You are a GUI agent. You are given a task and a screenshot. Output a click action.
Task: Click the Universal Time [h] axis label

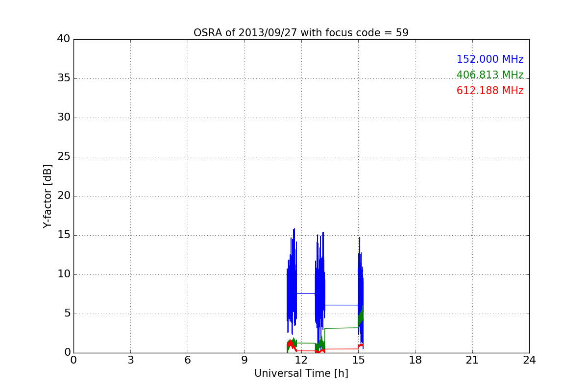pyautogui.click(x=301, y=373)
